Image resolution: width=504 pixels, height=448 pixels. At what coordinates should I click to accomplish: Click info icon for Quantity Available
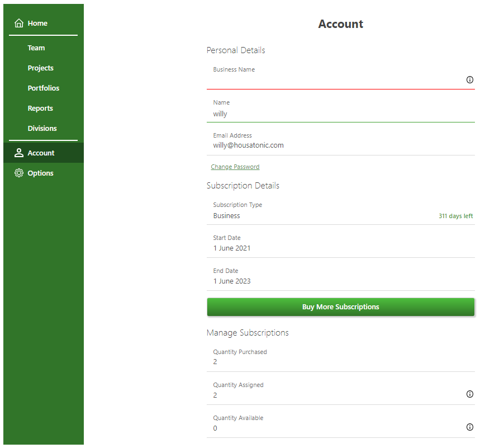pyautogui.click(x=470, y=427)
